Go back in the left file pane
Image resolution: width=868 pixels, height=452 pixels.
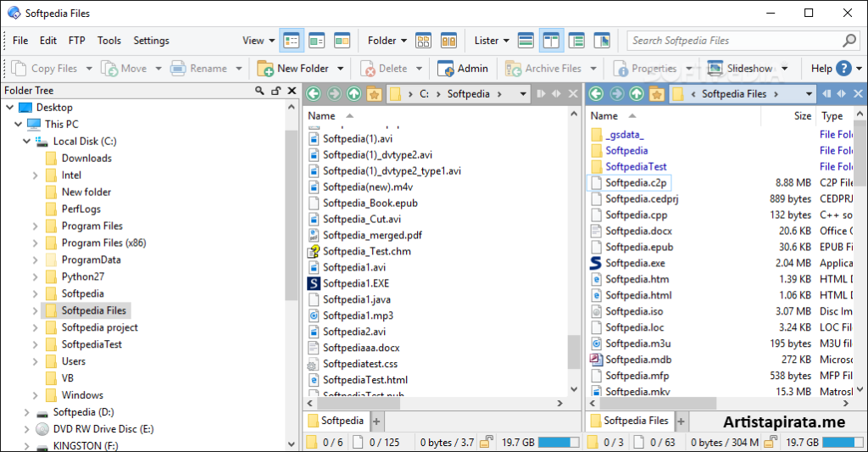tap(314, 93)
